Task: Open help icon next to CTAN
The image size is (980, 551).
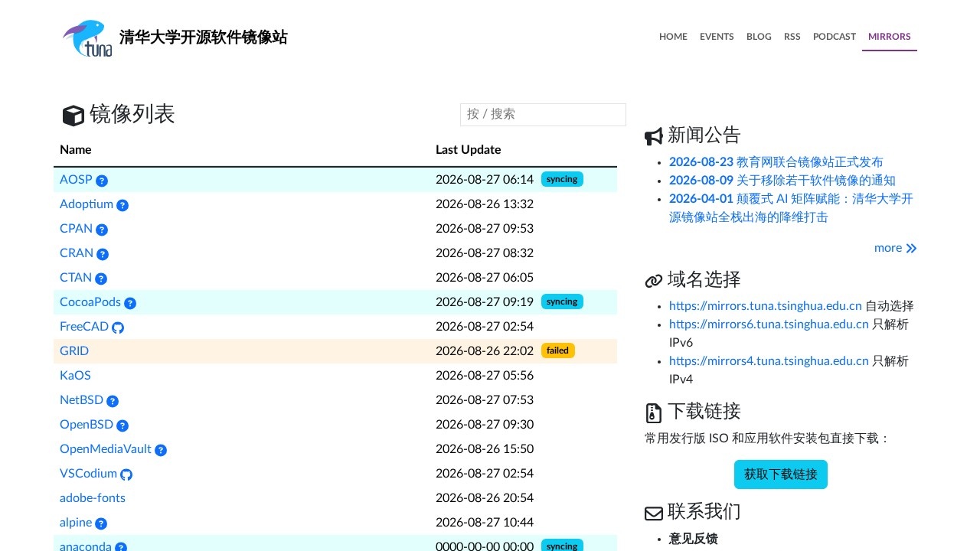Action: click(x=101, y=279)
